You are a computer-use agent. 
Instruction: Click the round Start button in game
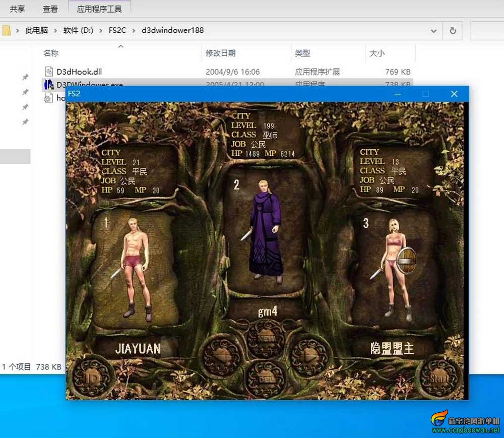439,378
